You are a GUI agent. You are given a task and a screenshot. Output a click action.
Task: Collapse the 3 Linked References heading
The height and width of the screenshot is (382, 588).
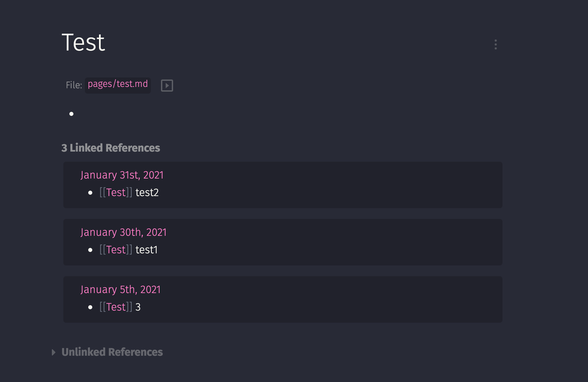tap(110, 148)
